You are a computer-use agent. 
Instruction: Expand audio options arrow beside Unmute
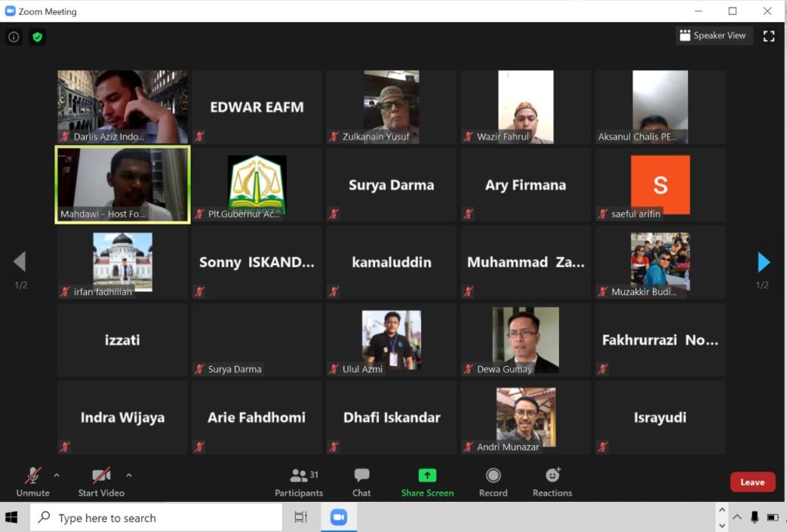click(x=56, y=475)
